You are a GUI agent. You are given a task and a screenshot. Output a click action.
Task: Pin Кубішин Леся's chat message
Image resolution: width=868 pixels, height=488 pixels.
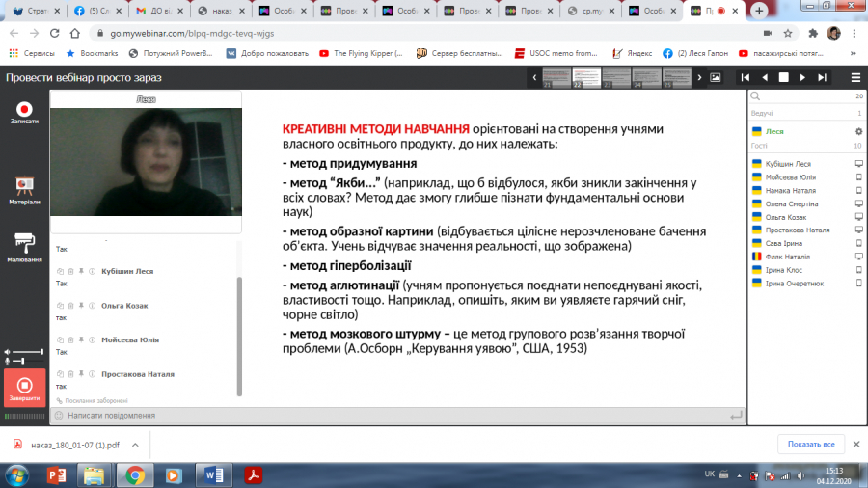point(81,272)
